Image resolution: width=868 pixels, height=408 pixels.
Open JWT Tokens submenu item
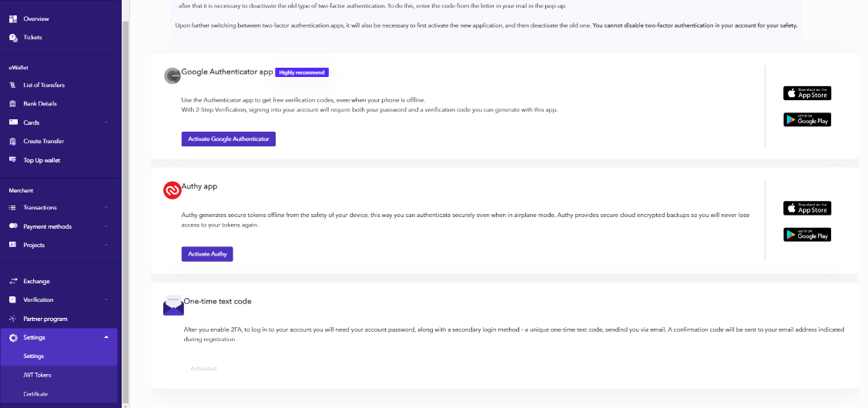coord(37,375)
